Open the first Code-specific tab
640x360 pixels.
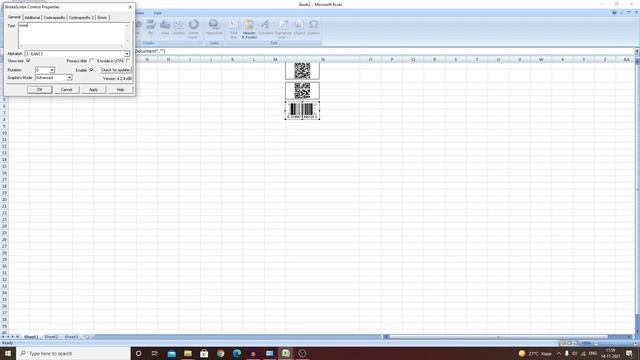54,18
